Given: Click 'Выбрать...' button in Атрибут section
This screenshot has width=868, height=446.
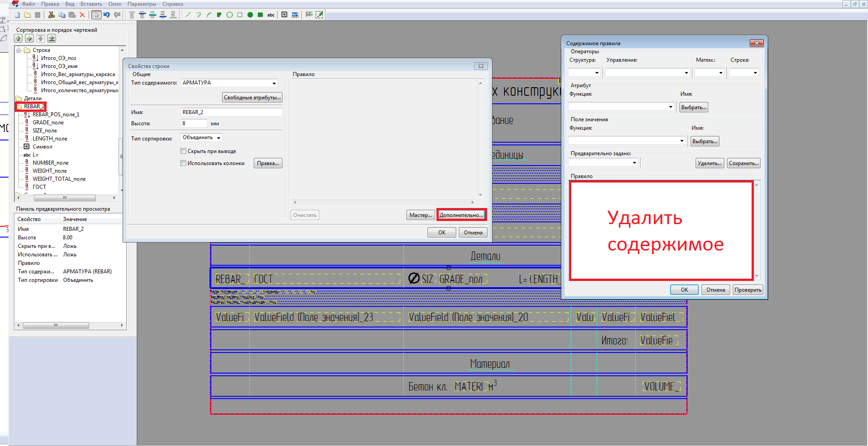Looking at the screenshot, I should 694,107.
